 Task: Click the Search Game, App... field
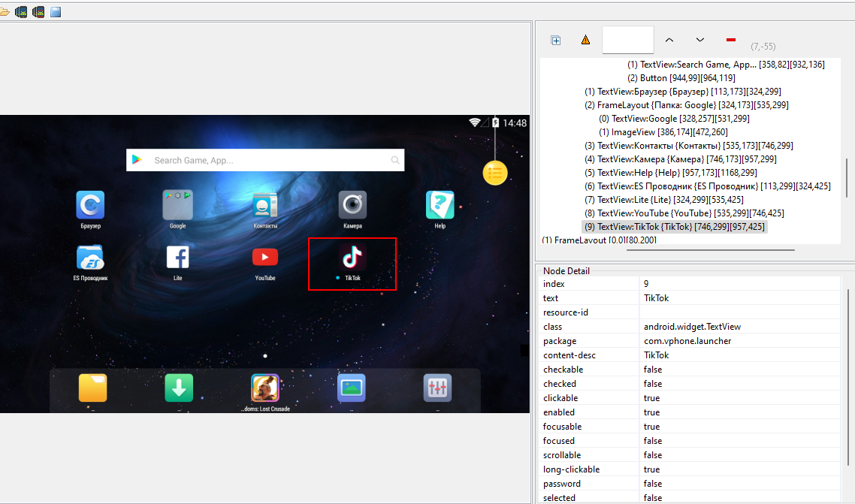[x=265, y=160]
